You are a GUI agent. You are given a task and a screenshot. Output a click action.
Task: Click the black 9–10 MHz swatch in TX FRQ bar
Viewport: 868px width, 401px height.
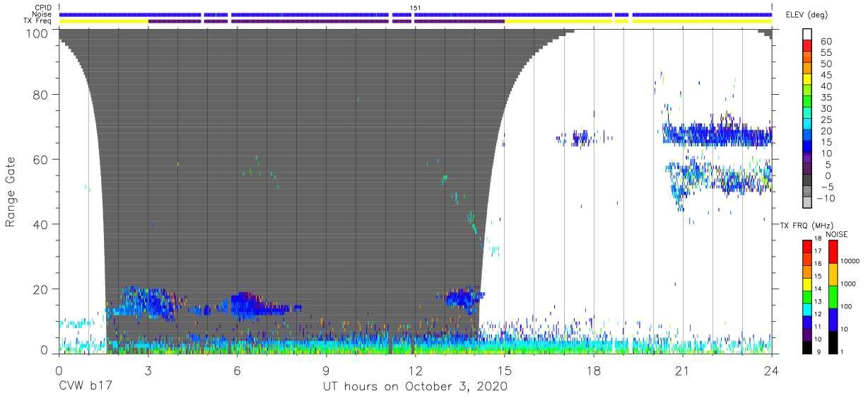pyautogui.click(x=807, y=347)
